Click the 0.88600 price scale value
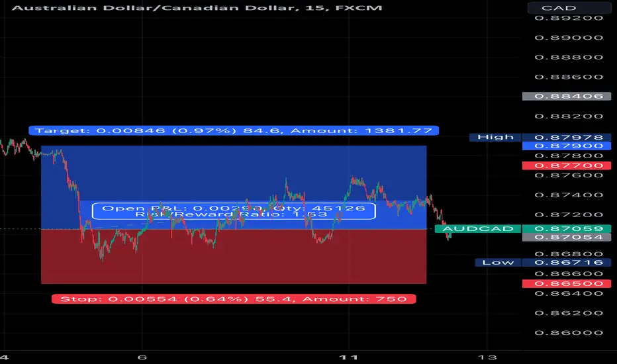The height and width of the screenshot is (364, 617). [x=569, y=77]
